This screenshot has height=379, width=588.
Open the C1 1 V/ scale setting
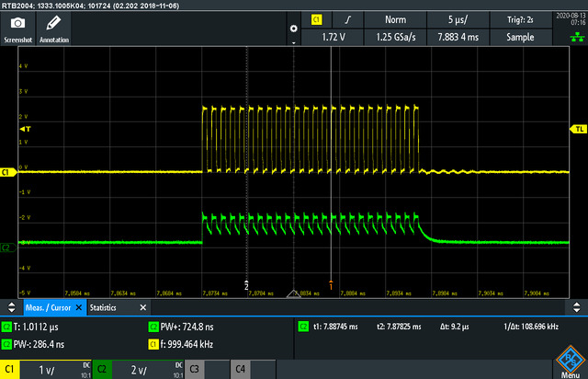[55, 370]
